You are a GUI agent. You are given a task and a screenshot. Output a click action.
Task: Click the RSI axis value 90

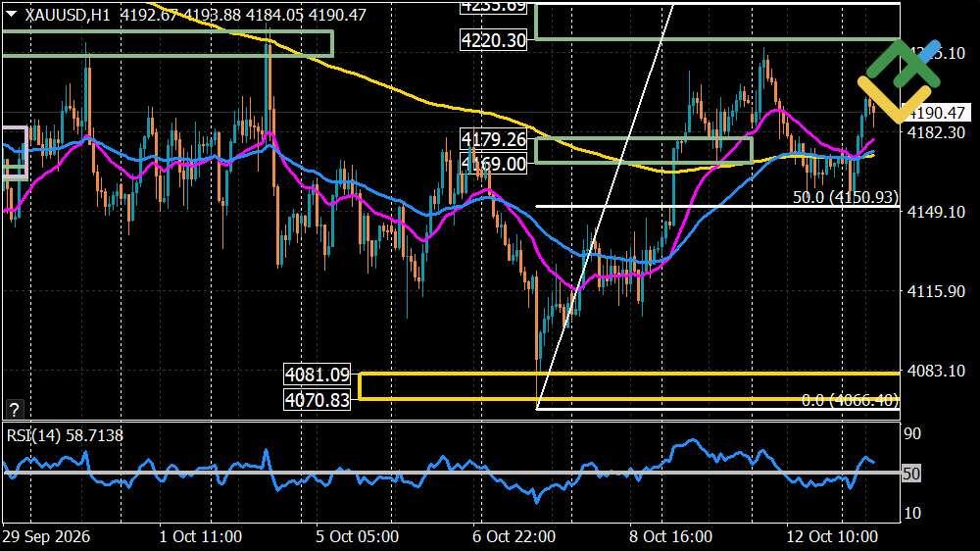tap(912, 433)
